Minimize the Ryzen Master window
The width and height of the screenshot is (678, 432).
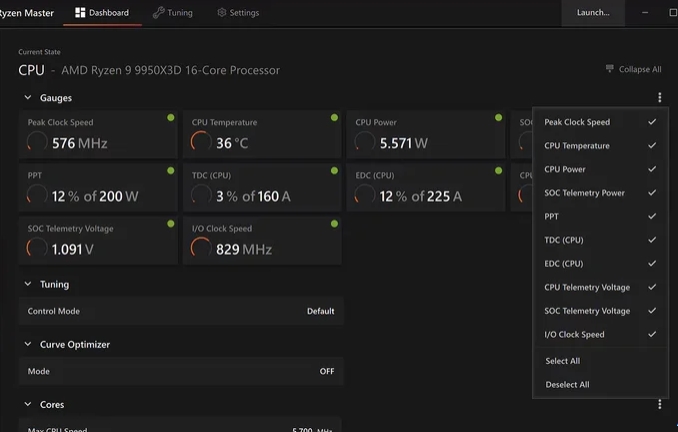pos(645,13)
